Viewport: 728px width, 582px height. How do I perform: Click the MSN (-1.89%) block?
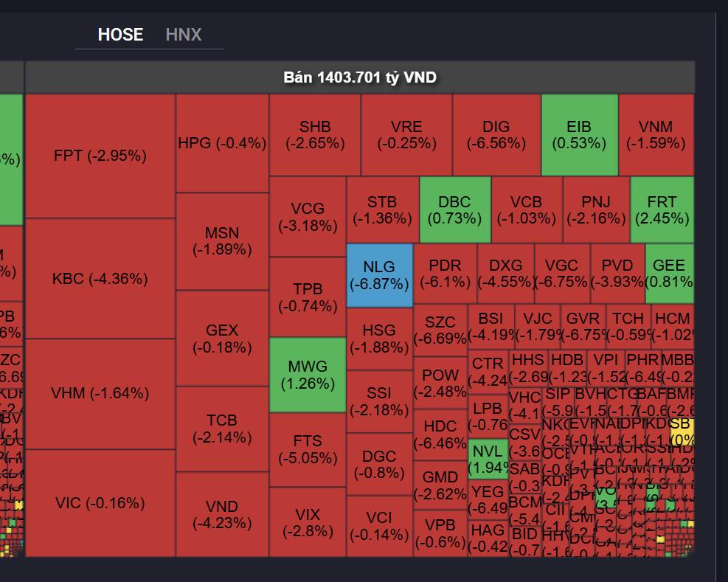click(x=222, y=241)
